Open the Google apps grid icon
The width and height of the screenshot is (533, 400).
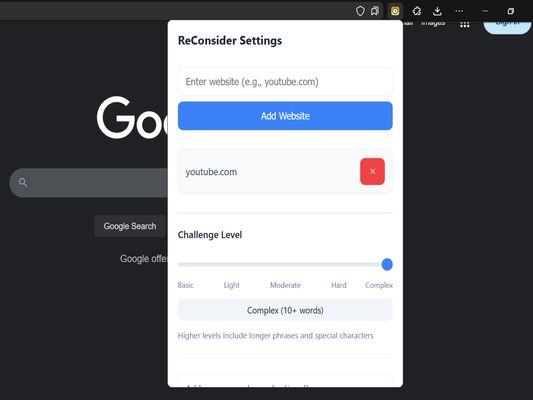465,24
